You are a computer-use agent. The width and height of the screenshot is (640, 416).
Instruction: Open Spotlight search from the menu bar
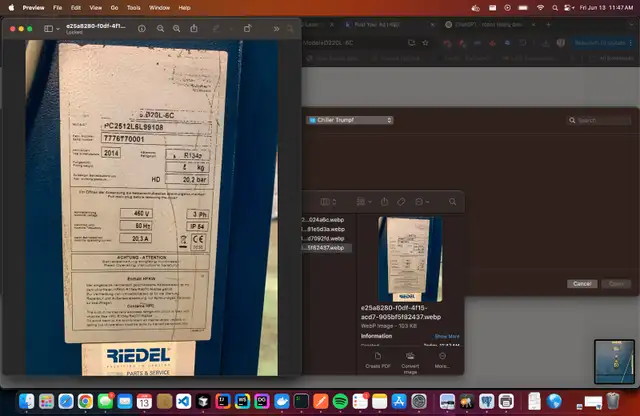(x=555, y=7)
